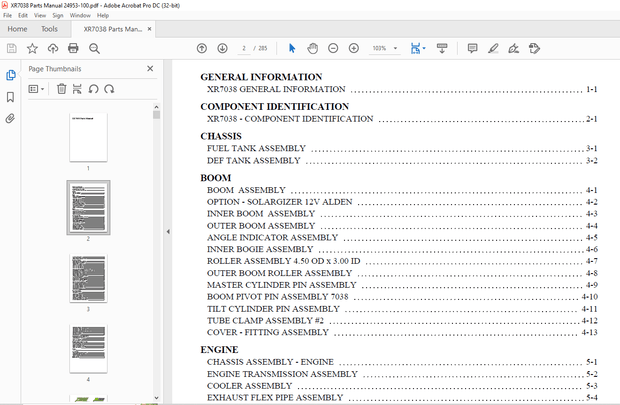Activate the Hand pan tool
Screen dimensions: 620x405
(312, 48)
